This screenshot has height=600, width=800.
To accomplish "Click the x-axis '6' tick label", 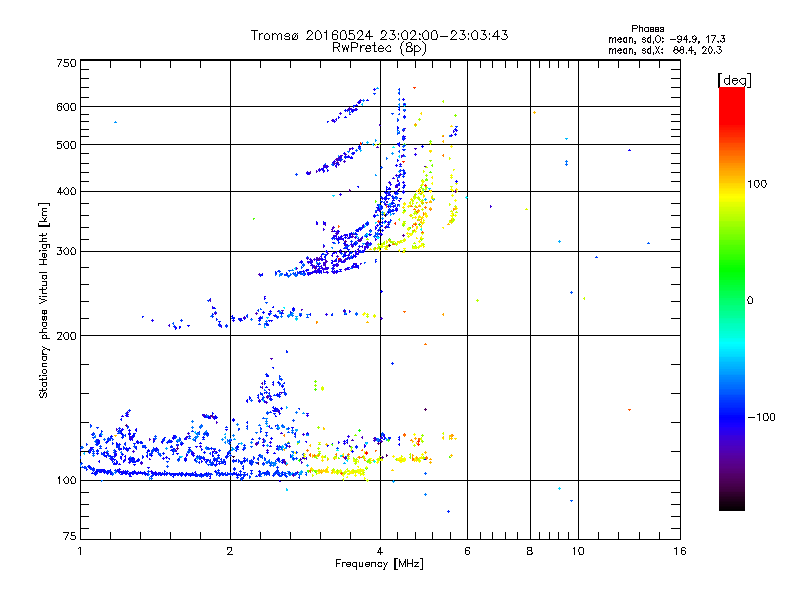I will click(467, 551).
